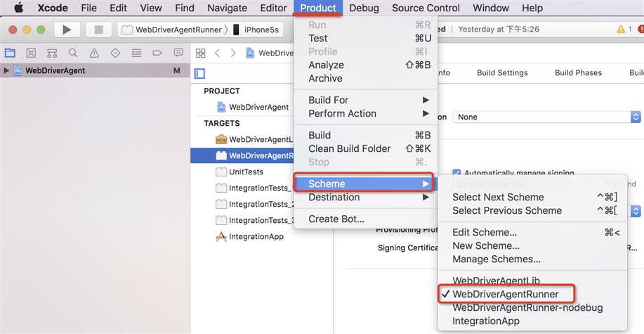Choose New Scheme… item
This screenshot has height=334, width=644.
(533, 245)
